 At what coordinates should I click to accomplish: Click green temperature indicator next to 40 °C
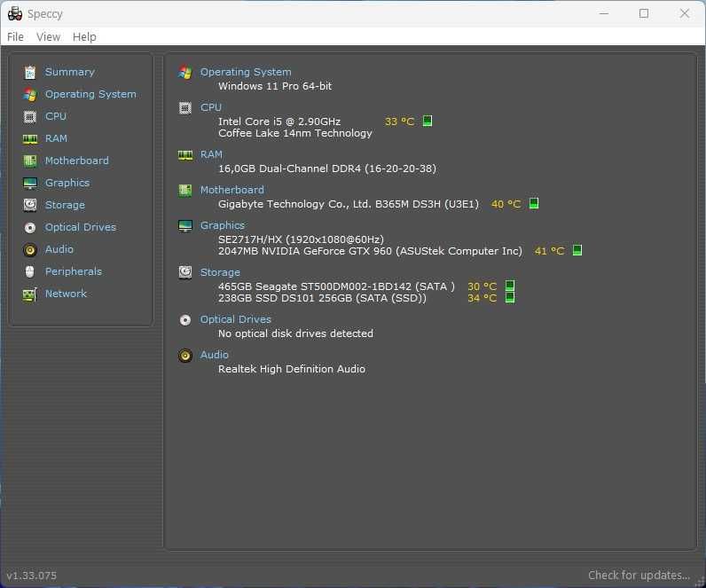point(534,203)
